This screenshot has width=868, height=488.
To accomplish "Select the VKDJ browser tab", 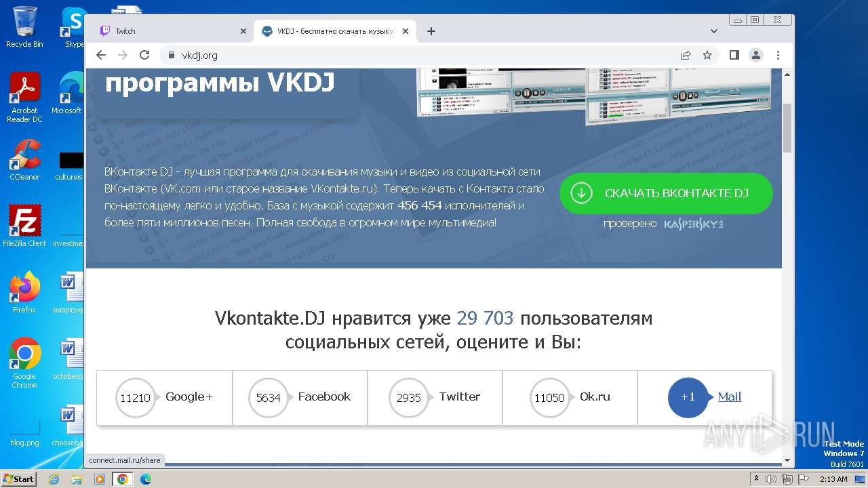I will coord(335,31).
